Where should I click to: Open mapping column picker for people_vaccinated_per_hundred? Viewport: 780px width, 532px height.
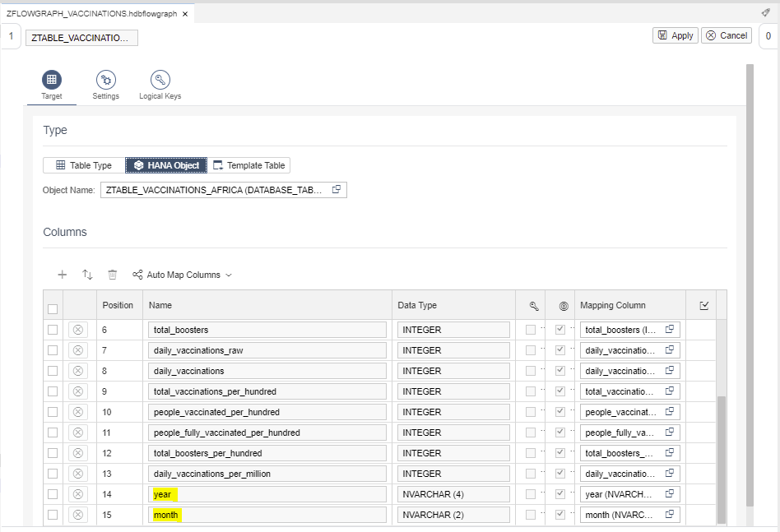point(670,411)
